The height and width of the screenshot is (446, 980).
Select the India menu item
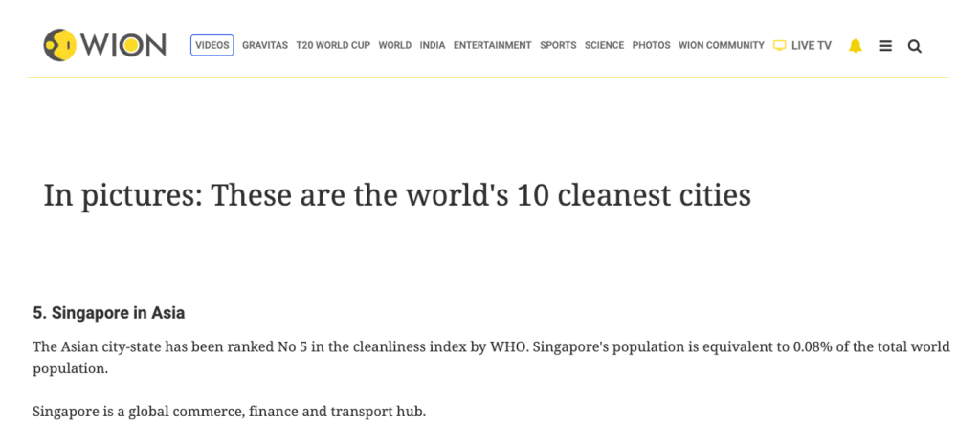(433, 45)
